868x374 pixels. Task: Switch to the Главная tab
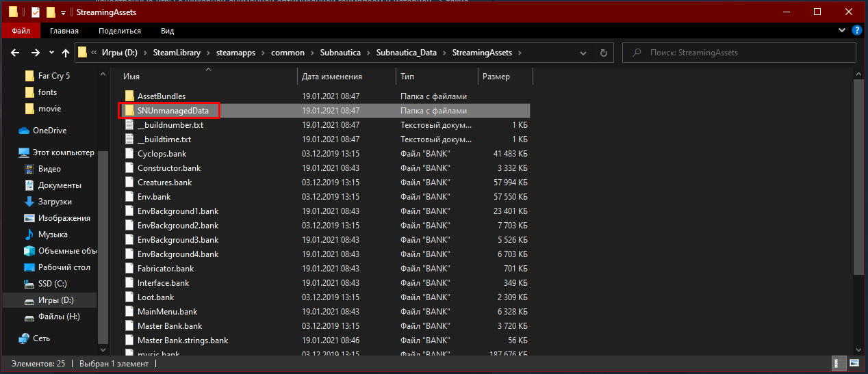[x=64, y=31]
